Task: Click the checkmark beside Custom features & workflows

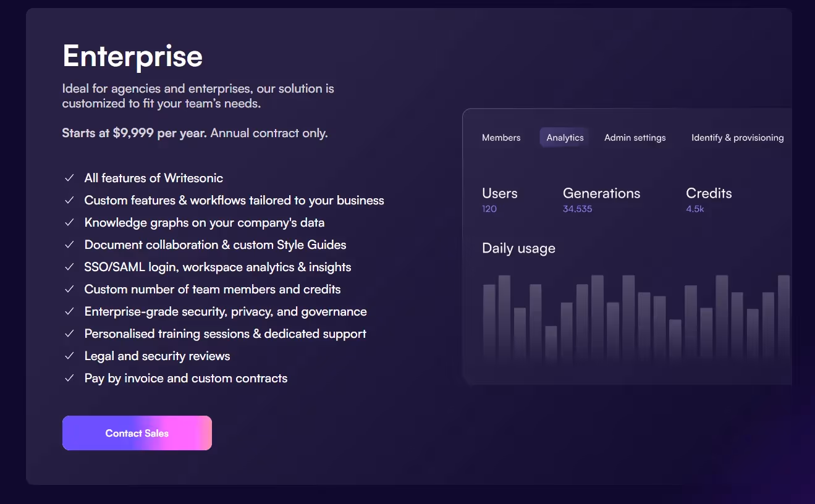Action: pos(69,200)
